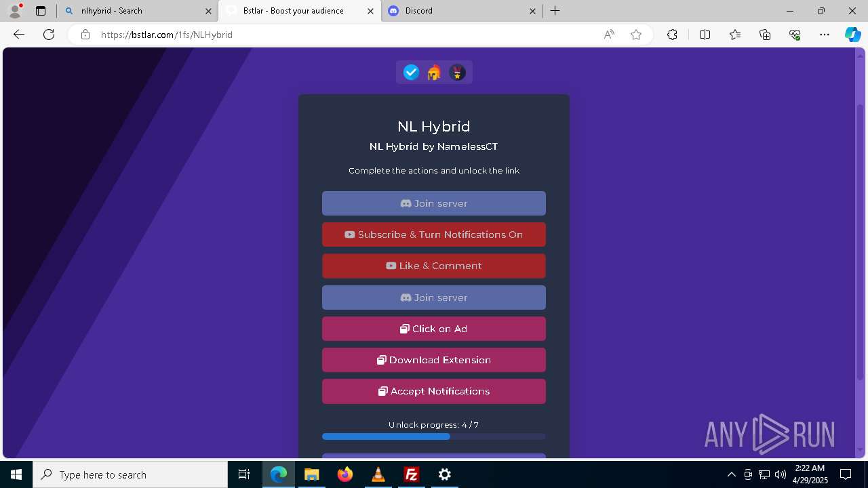Open the Windows Start menu
868x488 pixels.
point(16,474)
